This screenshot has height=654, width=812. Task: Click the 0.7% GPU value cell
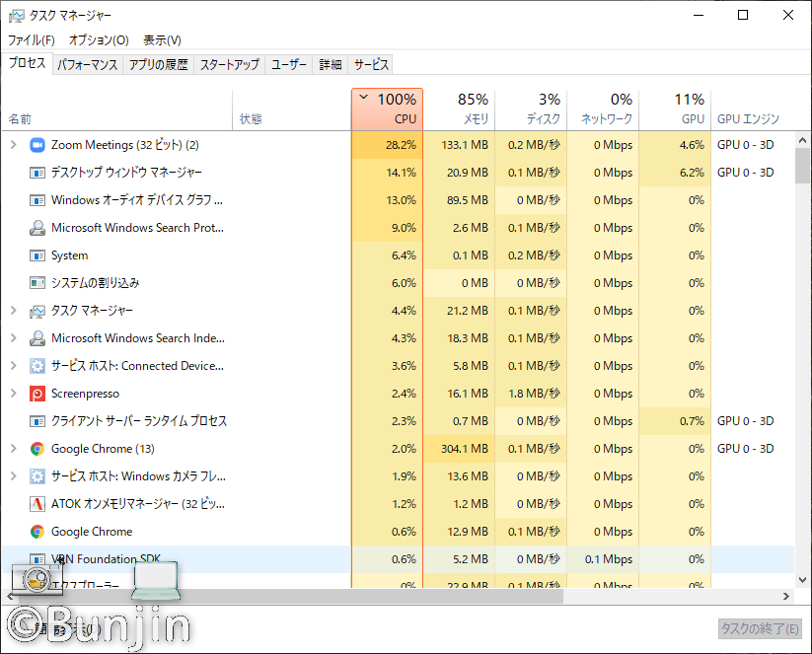click(675, 421)
